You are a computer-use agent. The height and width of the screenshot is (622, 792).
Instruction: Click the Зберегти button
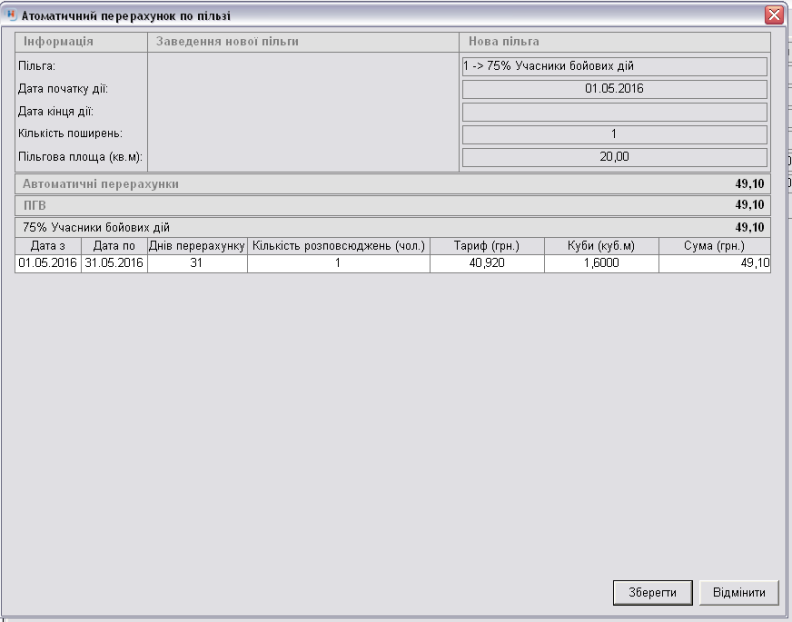pyautogui.click(x=652, y=591)
